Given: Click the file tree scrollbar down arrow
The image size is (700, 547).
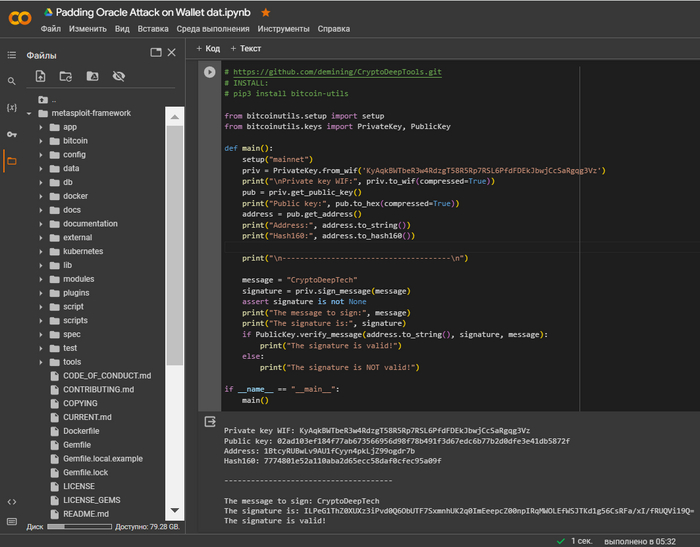Looking at the screenshot, I should pyautogui.click(x=176, y=510).
